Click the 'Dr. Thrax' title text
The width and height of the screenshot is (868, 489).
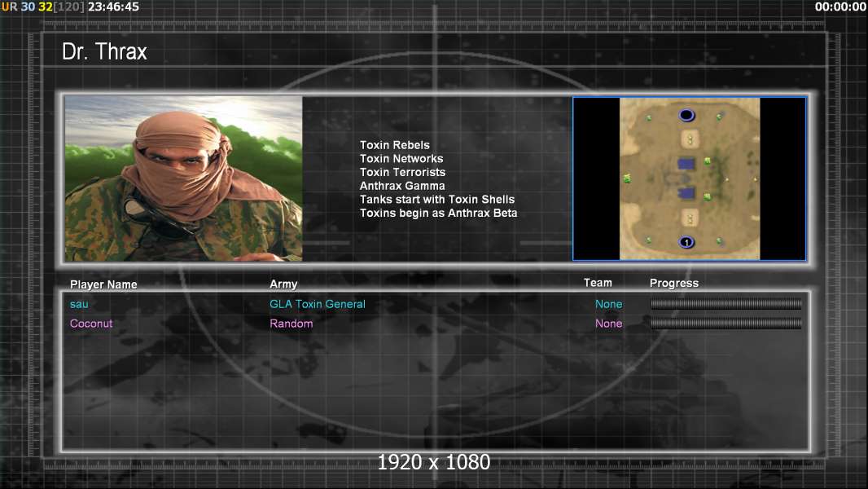pyautogui.click(x=104, y=51)
